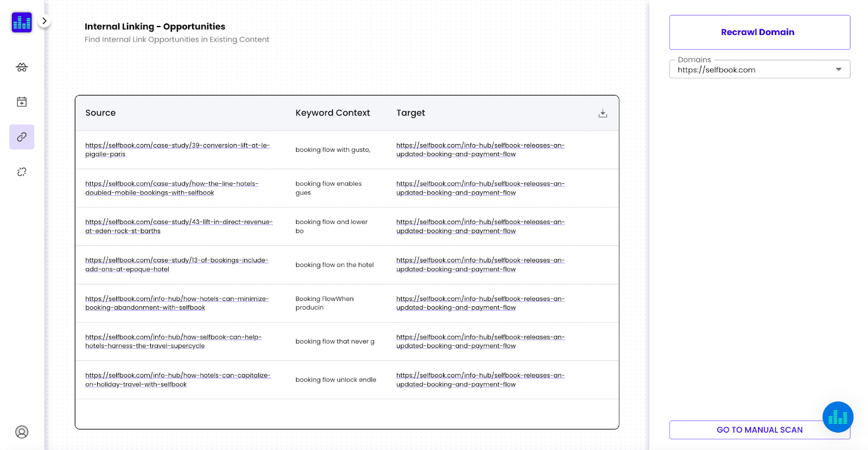Viewport: 868px width, 450px height.
Task: Click the Recrawl Domain button
Action: (759, 33)
